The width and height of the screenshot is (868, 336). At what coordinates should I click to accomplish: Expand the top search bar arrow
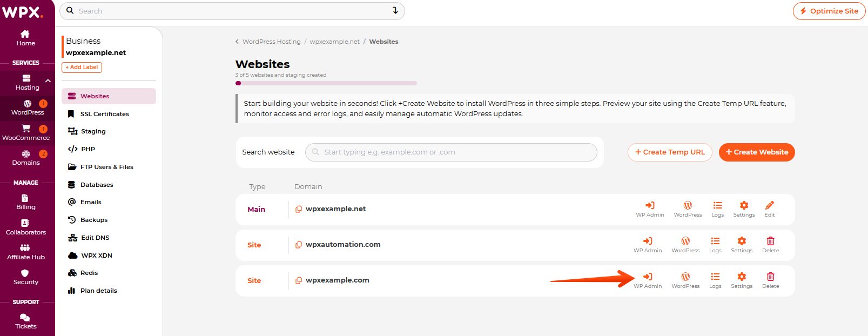[x=395, y=11]
